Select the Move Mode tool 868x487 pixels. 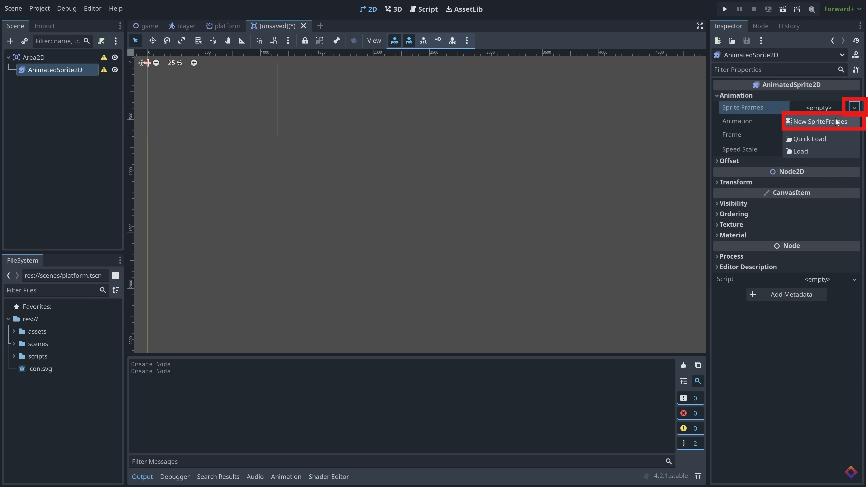coord(153,41)
